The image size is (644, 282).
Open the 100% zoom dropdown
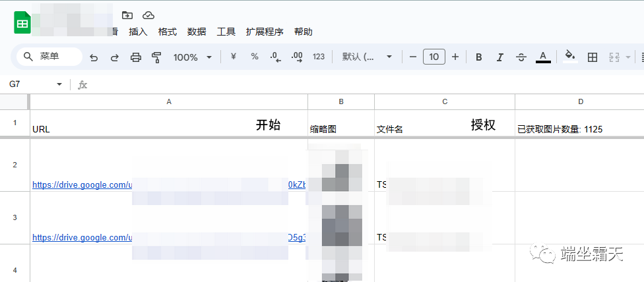[193, 57]
